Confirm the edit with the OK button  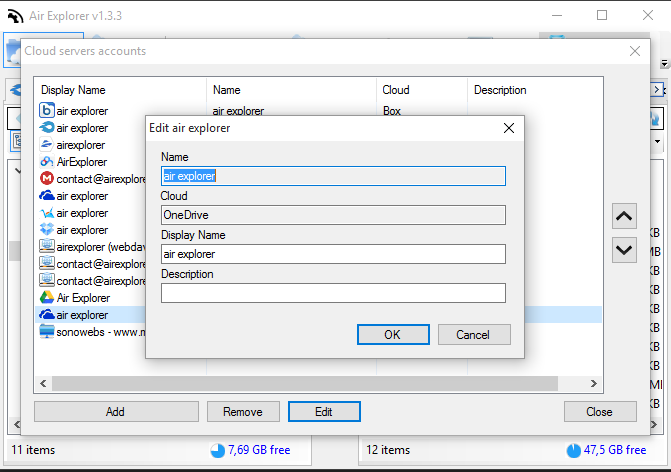[x=393, y=334]
